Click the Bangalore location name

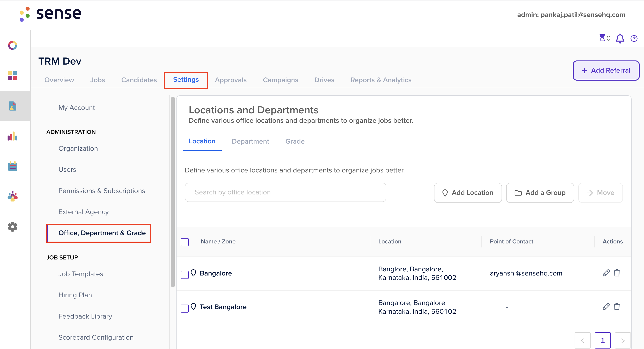click(216, 273)
